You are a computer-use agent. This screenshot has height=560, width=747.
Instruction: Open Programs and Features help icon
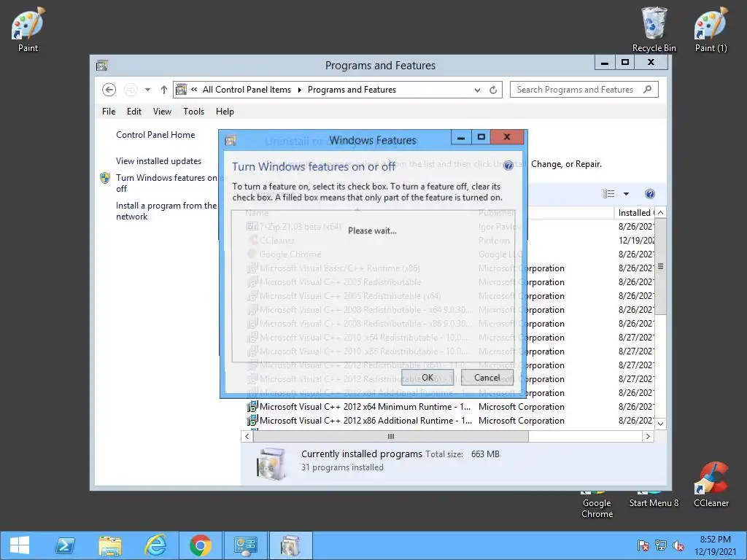coord(650,194)
